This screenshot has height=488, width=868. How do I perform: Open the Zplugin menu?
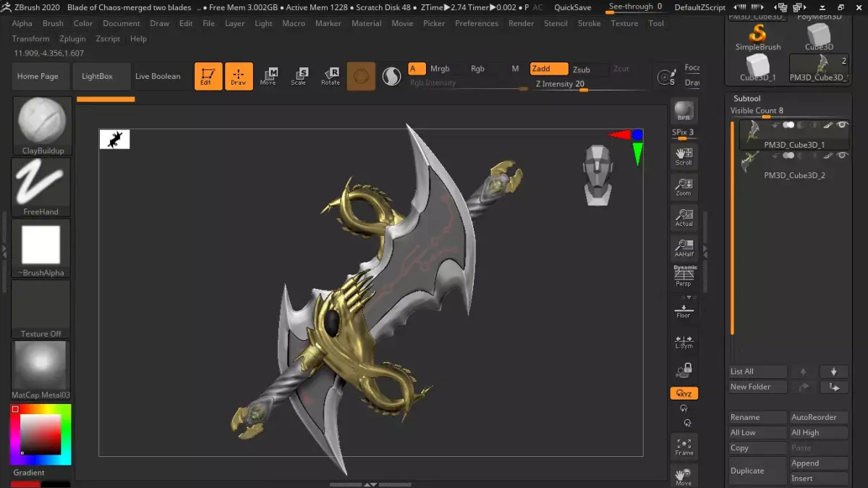coord(72,38)
